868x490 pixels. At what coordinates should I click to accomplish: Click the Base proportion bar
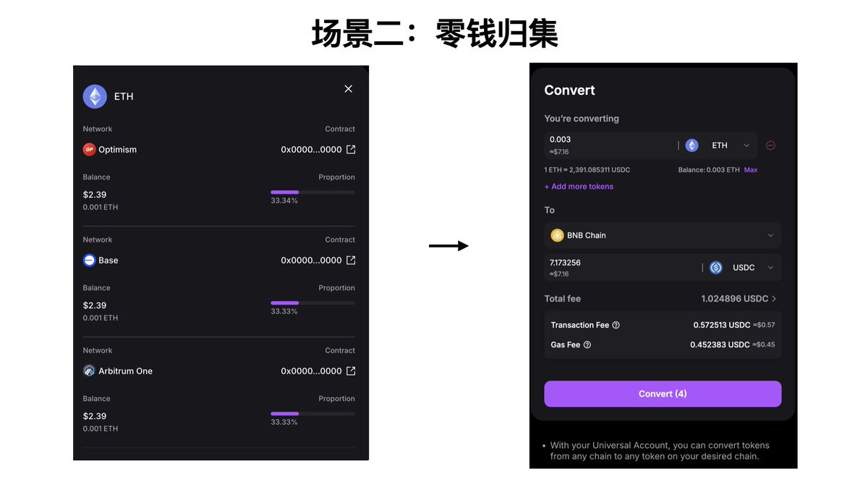pyautogui.click(x=312, y=303)
